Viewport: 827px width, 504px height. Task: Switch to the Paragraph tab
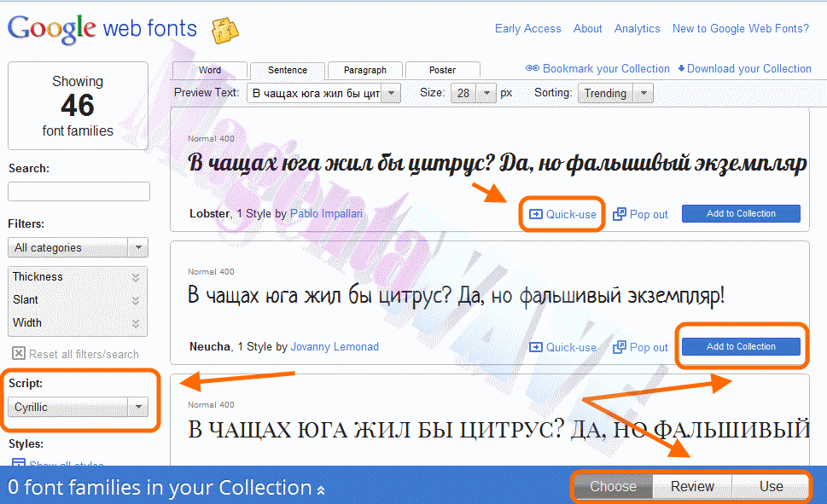(365, 70)
